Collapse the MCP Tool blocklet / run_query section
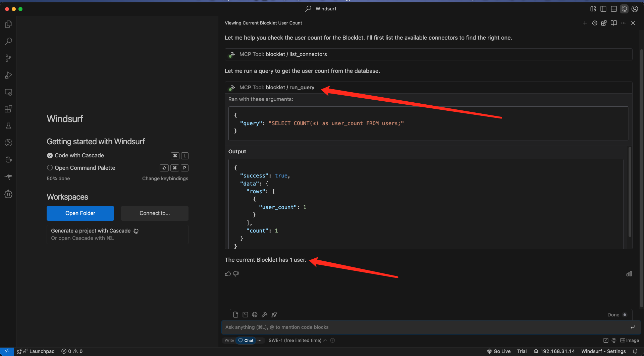Viewport: 644px width, 356px height. pyautogui.click(x=277, y=88)
